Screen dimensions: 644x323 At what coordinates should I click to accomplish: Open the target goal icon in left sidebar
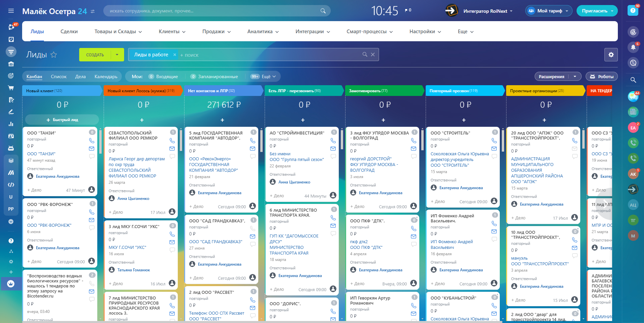[11, 76]
